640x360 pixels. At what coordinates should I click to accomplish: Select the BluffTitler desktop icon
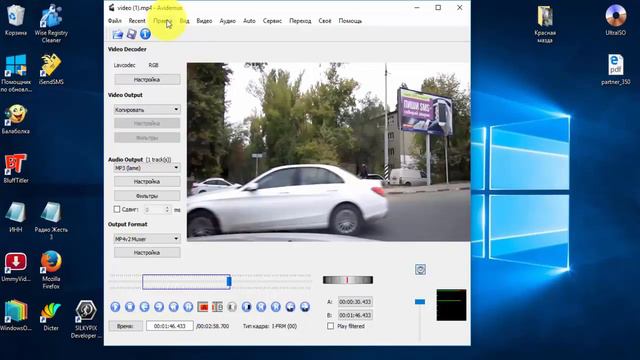16,168
